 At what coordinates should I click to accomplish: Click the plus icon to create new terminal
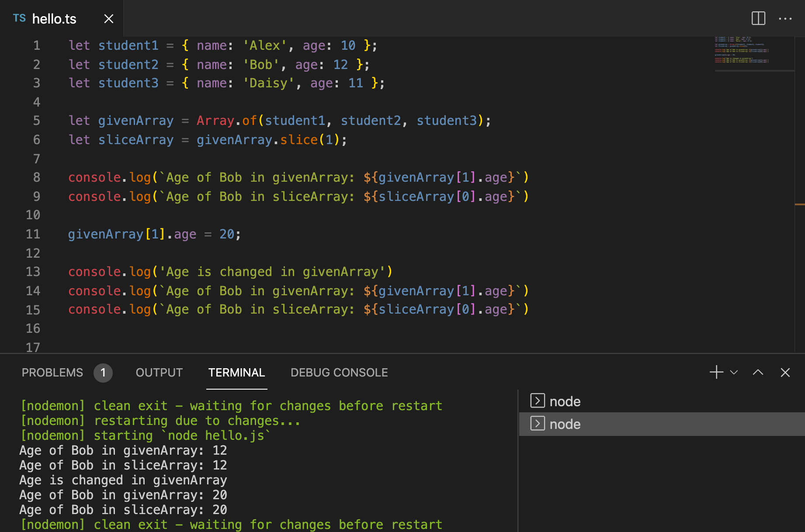click(715, 372)
